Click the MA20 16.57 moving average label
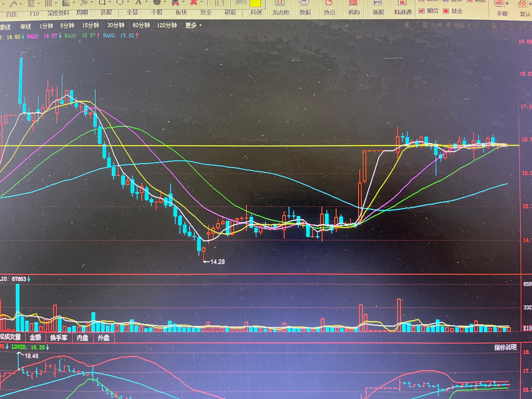 pyautogui.click(x=44, y=36)
